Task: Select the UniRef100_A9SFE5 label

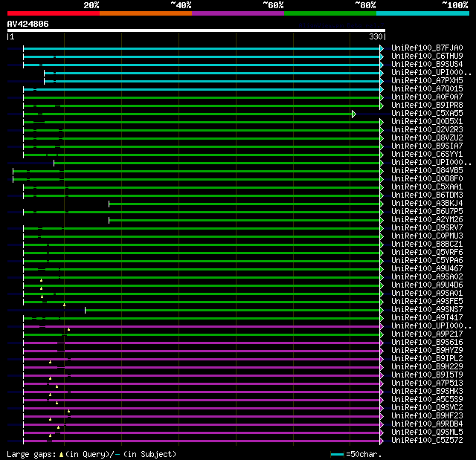Action: pos(427,302)
